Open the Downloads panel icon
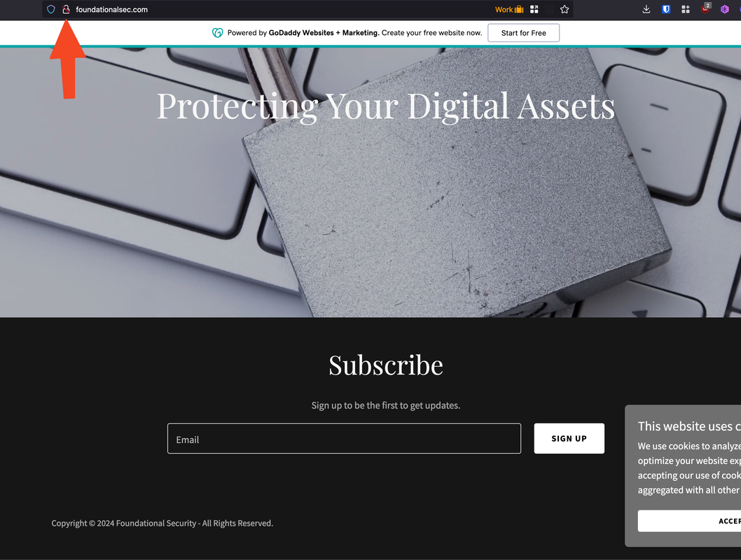 (646, 9)
